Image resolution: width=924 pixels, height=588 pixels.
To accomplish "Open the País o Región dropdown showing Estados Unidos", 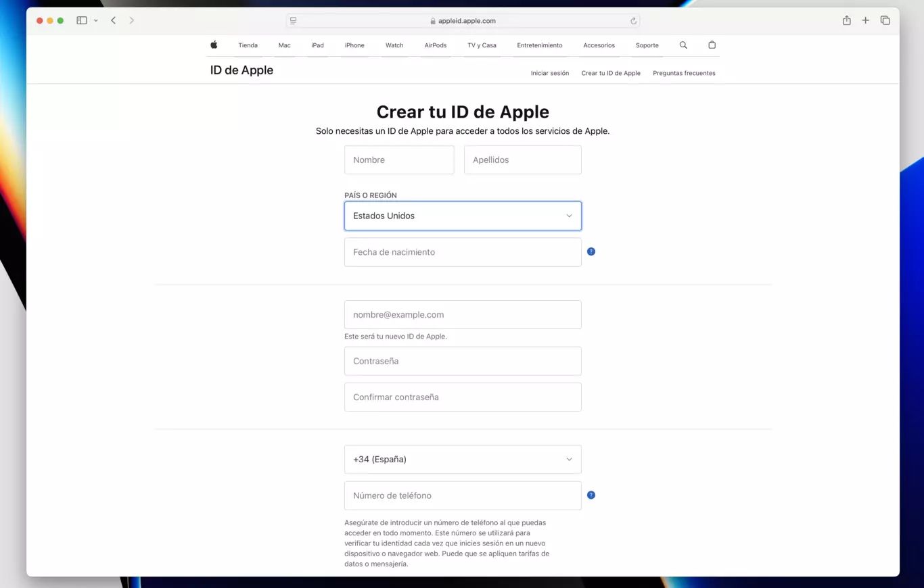I will (463, 216).
